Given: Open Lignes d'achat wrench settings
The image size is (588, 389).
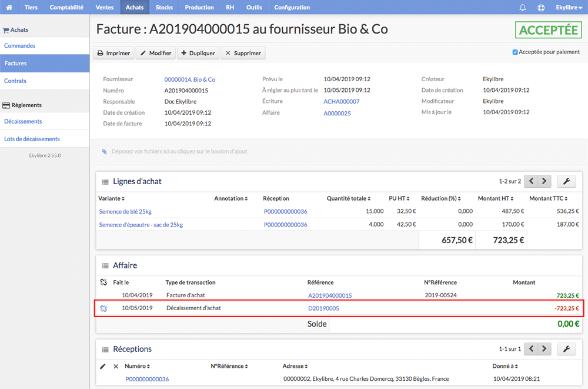Looking at the screenshot, I should click(x=566, y=181).
